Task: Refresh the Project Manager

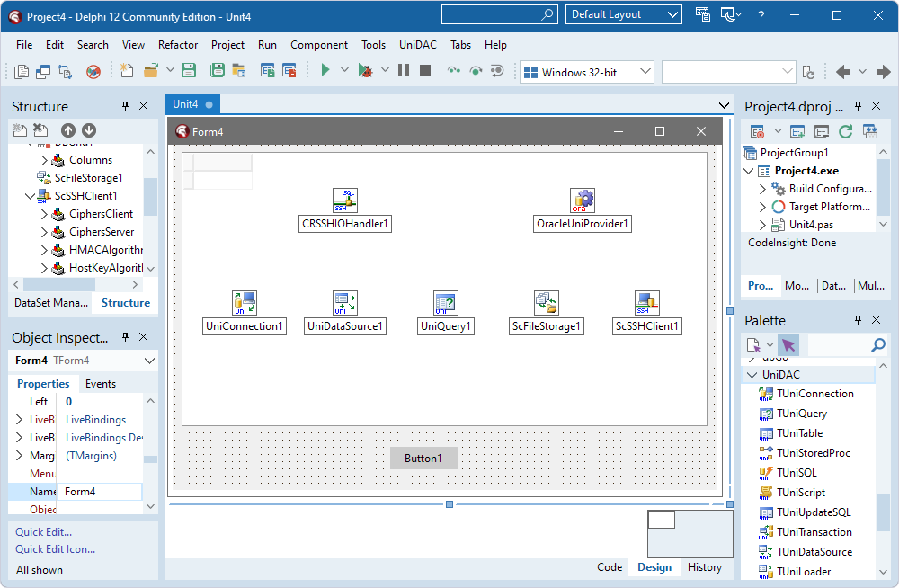Action: tap(845, 130)
